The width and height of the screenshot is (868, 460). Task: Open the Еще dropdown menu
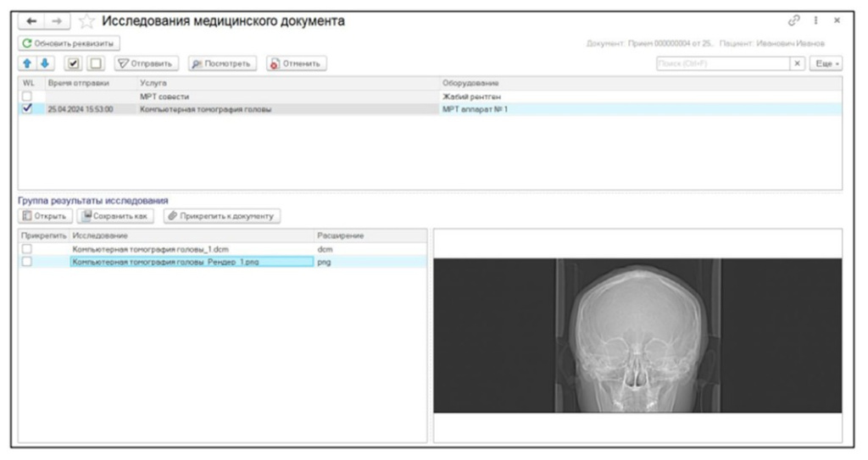(826, 64)
